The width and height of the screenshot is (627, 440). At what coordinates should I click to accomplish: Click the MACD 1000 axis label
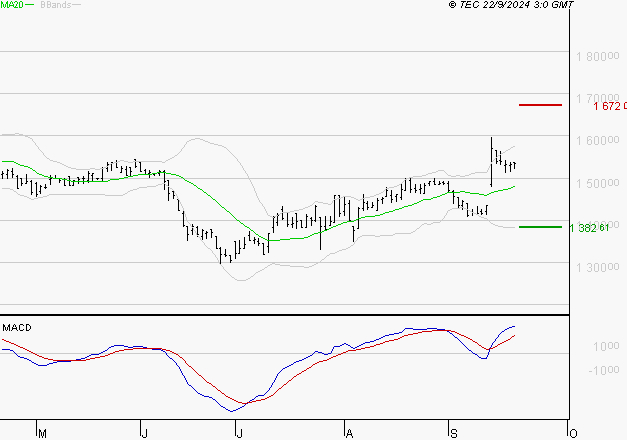click(x=606, y=346)
